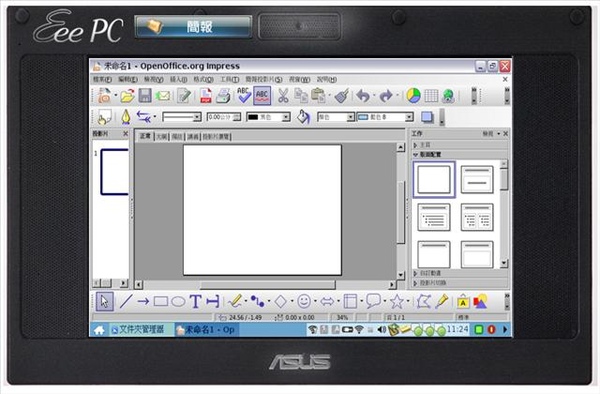Insert a table with the grid icon
600x394 pixels.
click(431, 96)
